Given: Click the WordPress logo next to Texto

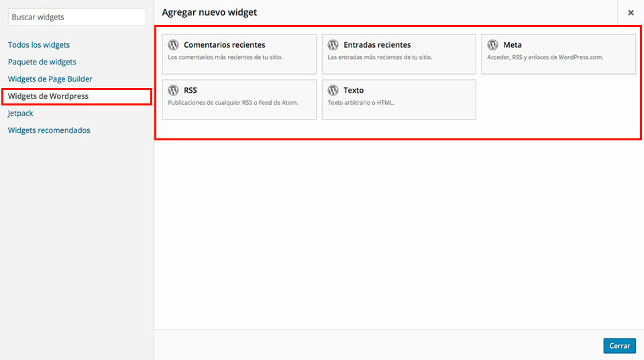Looking at the screenshot, I should click(333, 90).
